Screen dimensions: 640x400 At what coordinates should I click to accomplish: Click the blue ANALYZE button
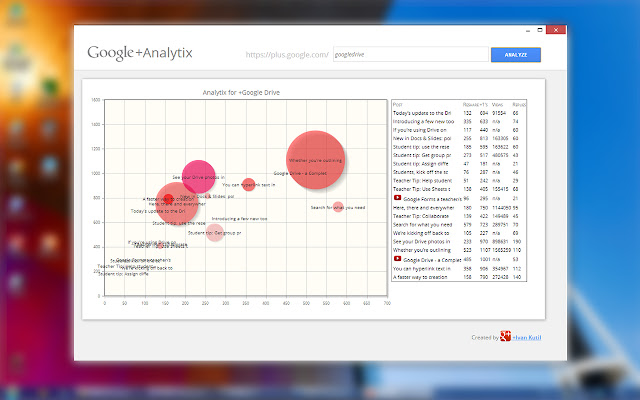[516, 55]
